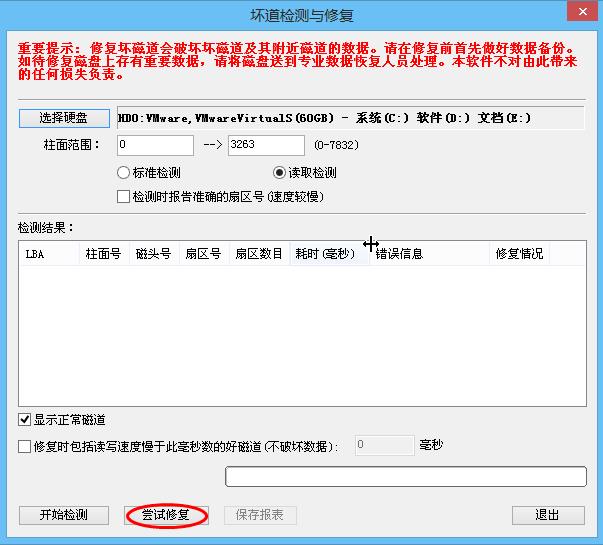The height and width of the screenshot is (545, 603).
Task: Click the 选择硬盘 button
Action: pos(64,118)
